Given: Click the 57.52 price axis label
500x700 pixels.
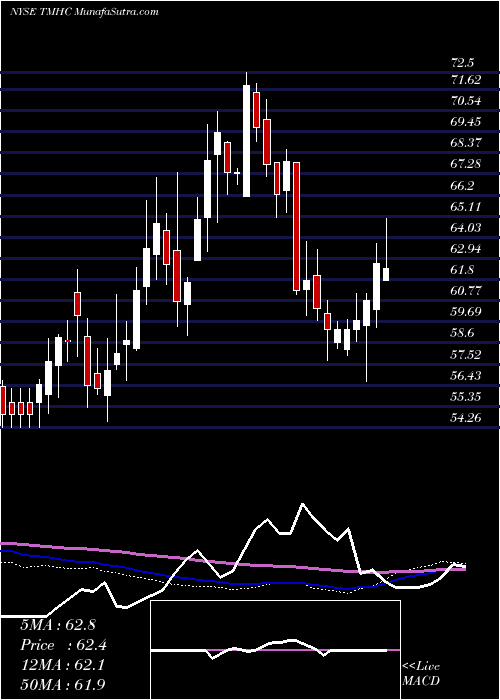Looking at the screenshot, I should tap(466, 354).
